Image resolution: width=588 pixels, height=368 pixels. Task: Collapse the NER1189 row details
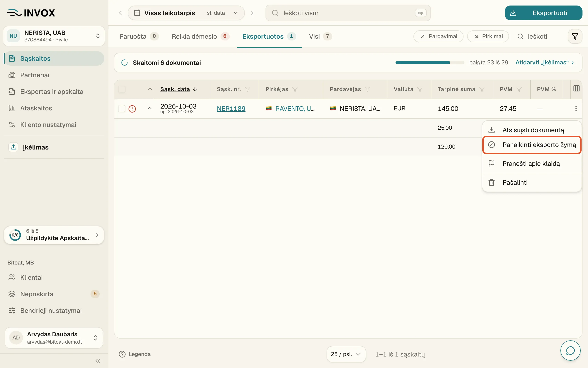(x=150, y=108)
